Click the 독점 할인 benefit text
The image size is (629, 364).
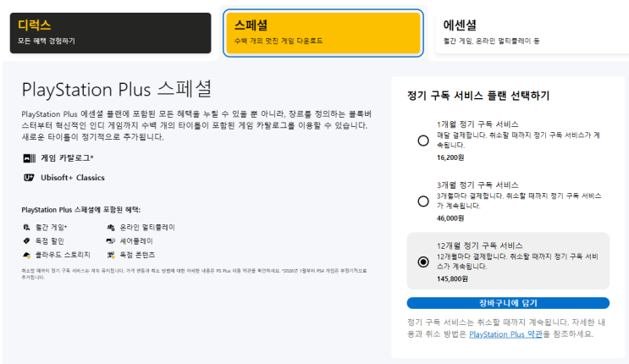pyautogui.click(x=49, y=240)
